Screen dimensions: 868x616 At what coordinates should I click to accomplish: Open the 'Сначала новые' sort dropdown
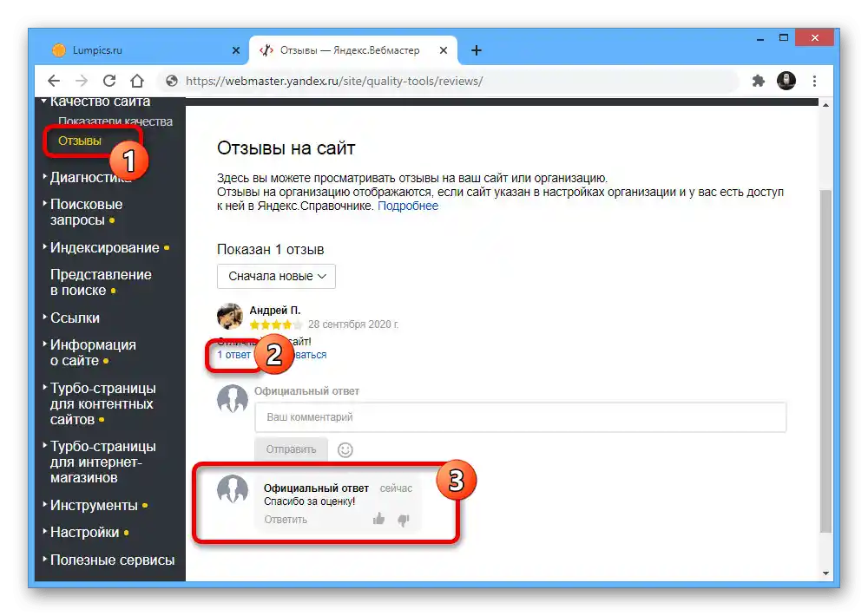coord(276,276)
